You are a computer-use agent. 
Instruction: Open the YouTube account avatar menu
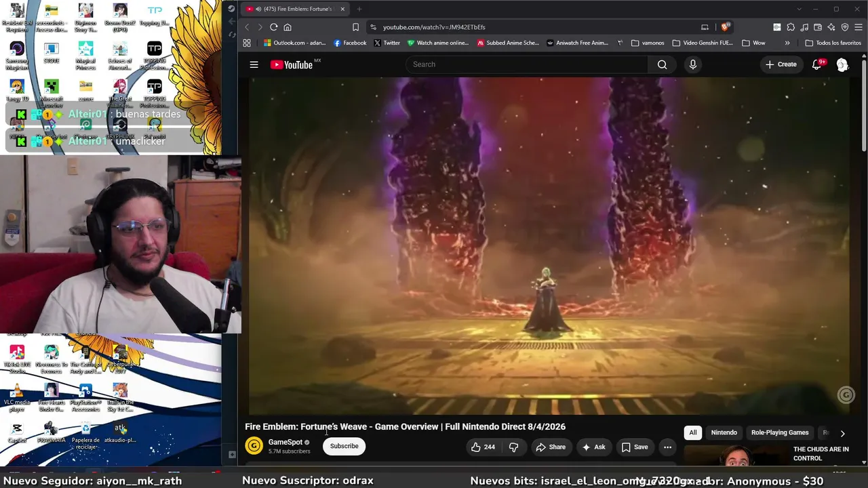click(842, 64)
